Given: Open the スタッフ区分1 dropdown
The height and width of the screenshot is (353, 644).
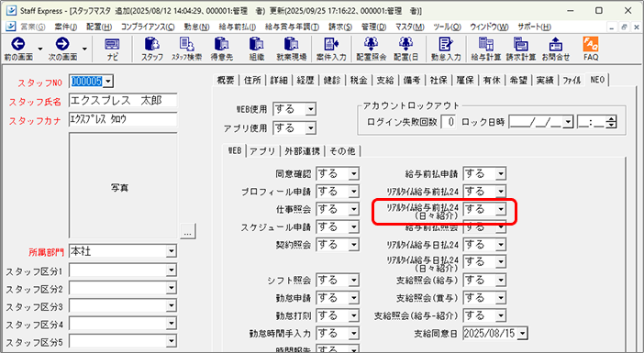Looking at the screenshot, I should [172, 270].
